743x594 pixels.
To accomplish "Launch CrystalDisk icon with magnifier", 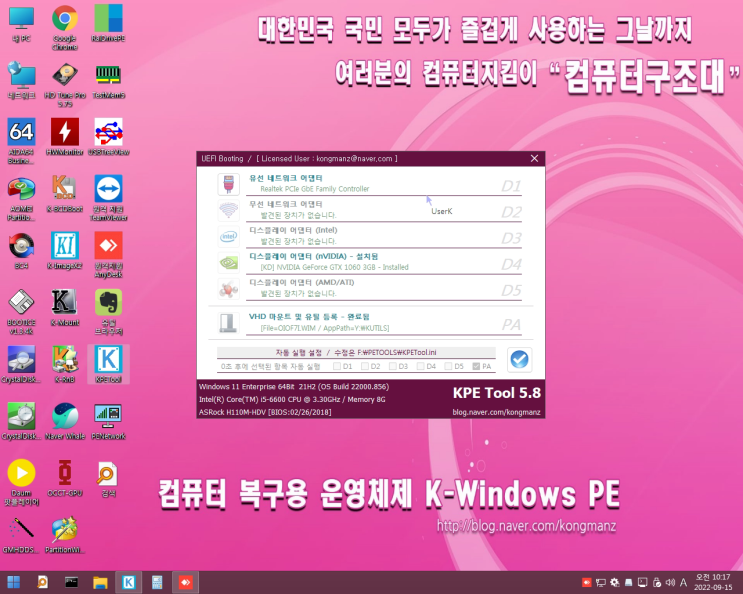I will [x=21, y=365].
